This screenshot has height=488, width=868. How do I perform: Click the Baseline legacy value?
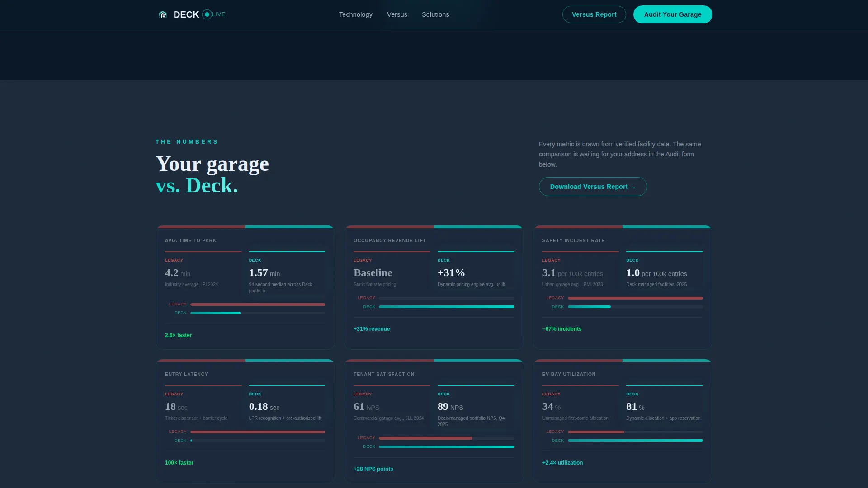[373, 273]
